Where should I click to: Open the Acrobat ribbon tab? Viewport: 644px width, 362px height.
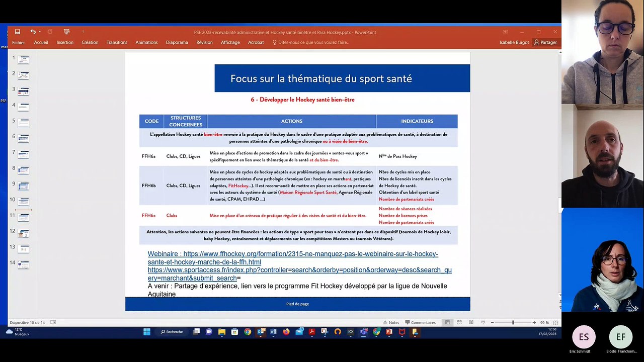click(256, 42)
